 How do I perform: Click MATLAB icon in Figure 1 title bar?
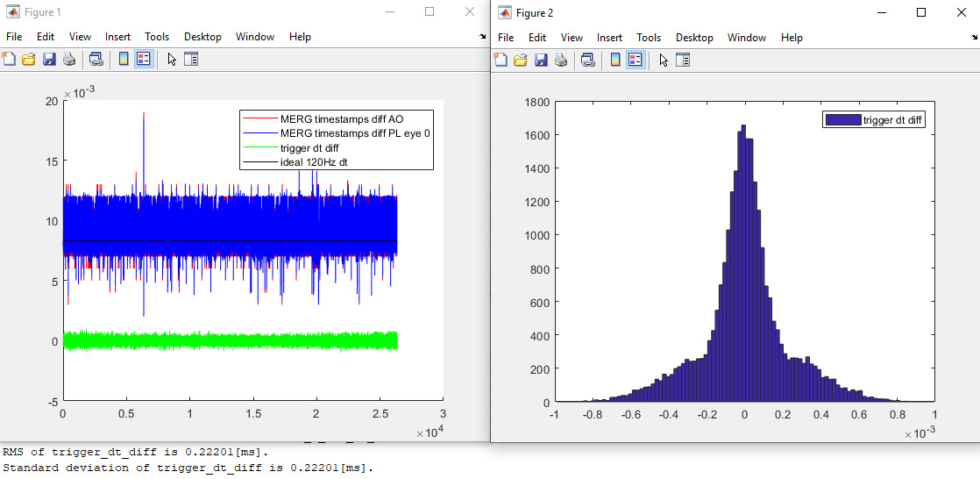pos(12,12)
